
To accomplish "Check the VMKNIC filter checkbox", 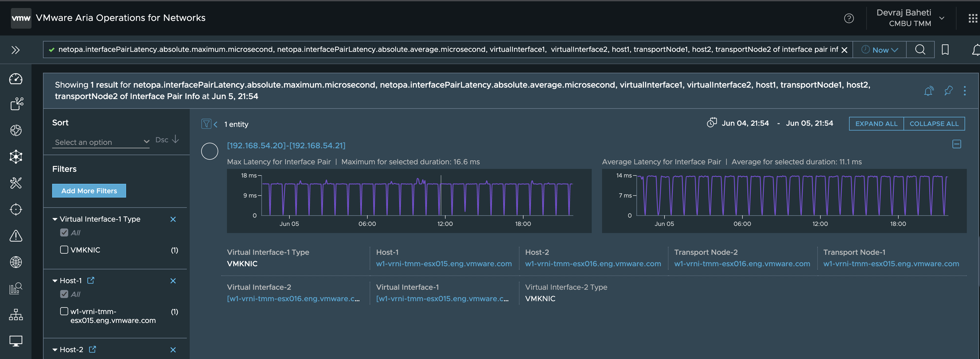I will coord(64,250).
